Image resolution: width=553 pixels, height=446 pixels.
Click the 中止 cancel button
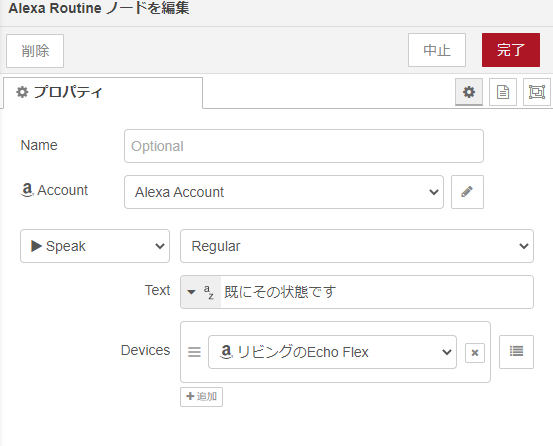tap(437, 50)
